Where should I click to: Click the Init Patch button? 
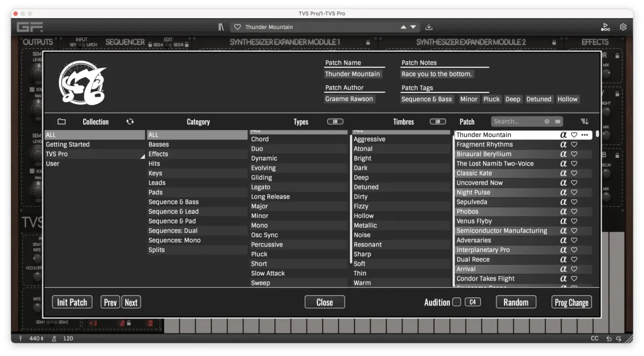(72, 302)
